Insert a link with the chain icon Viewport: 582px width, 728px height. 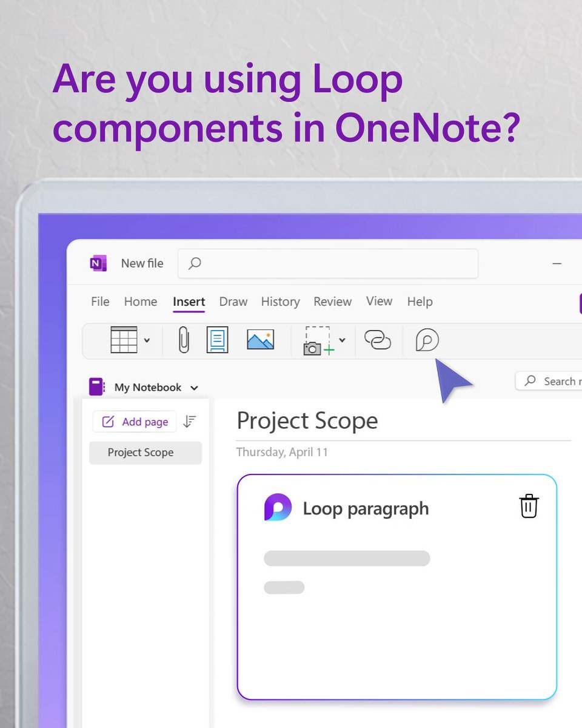(x=378, y=340)
